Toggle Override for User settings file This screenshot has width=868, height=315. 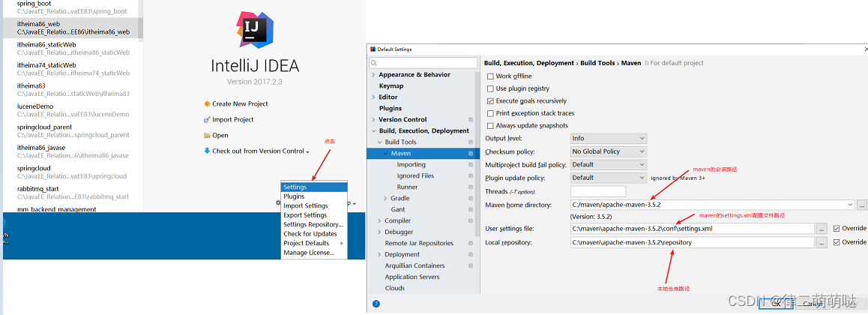(x=837, y=229)
